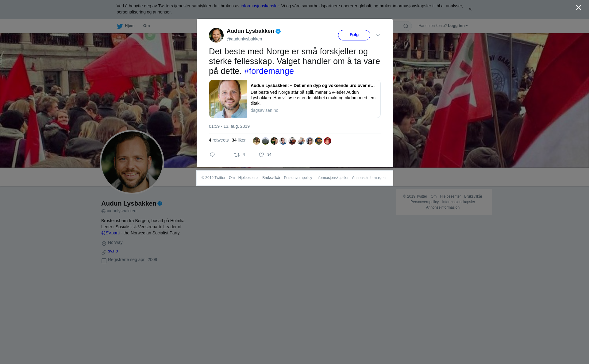589x364 pixels.
Task: Click the search magnifier icon
Action: click(406, 26)
